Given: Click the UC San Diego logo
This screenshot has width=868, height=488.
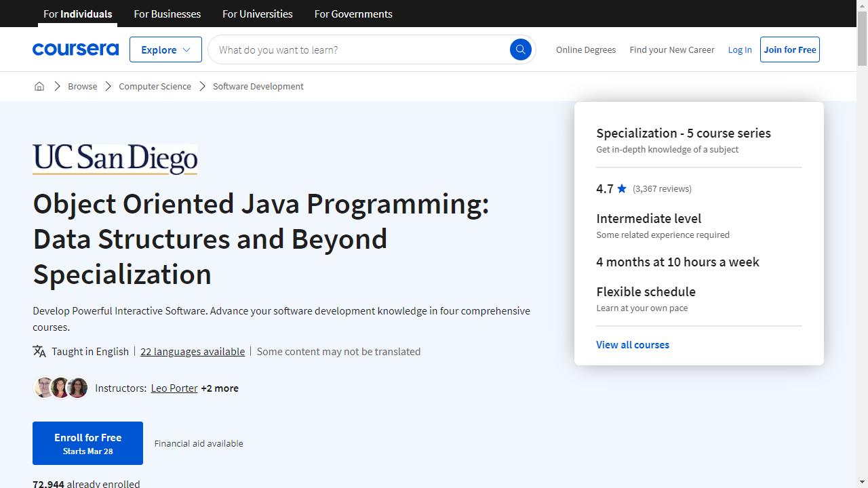Looking at the screenshot, I should (115, 159).
